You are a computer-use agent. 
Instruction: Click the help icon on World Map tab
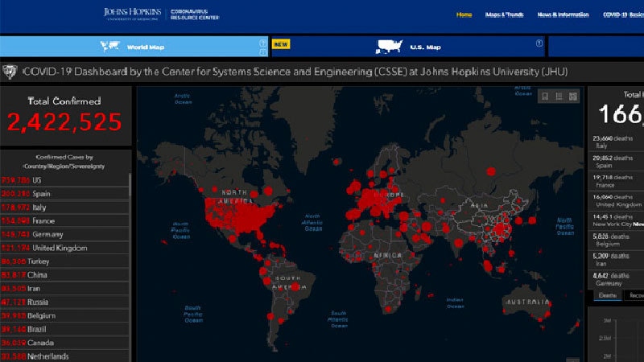click(x=262, y=43)
